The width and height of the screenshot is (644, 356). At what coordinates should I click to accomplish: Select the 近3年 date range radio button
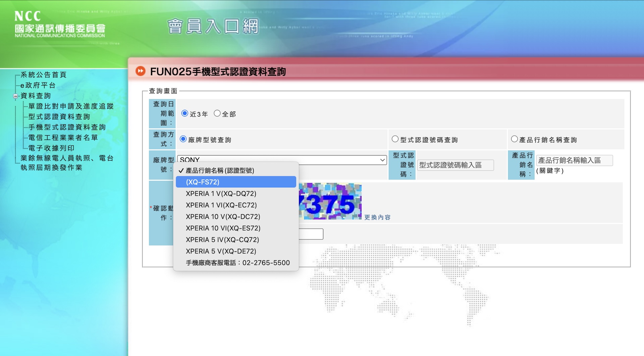[x=184, y=113]
